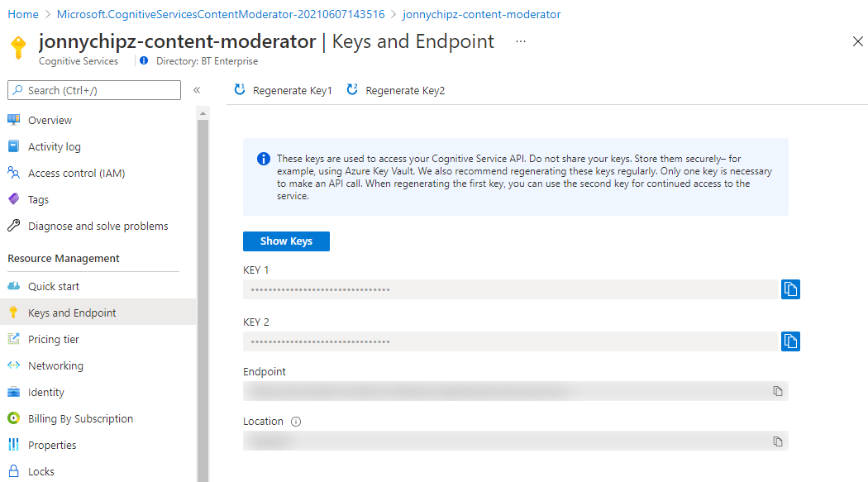
Task: Copy the Endpoint value
Action: click(x=777, y=391)
